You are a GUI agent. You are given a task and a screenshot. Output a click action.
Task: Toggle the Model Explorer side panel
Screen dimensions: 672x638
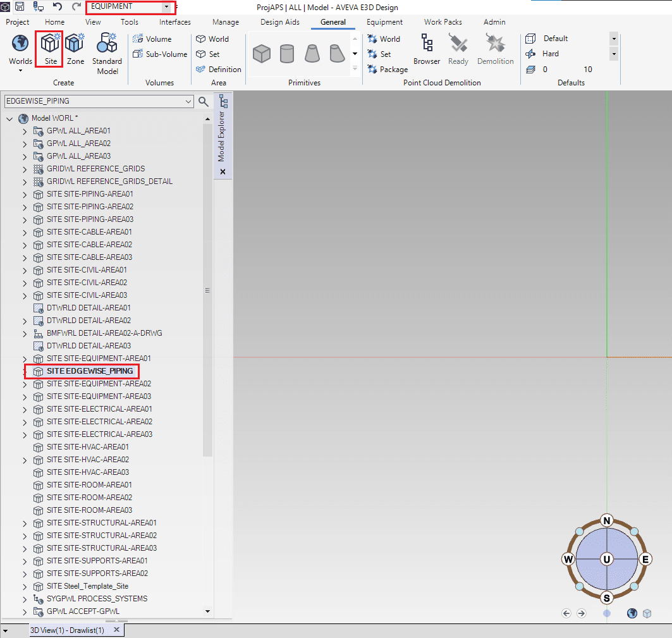click(223, 135)
